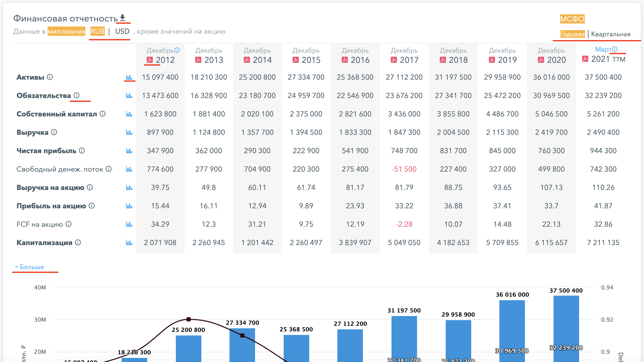644x362 pixels.
Task: Open the PDF report for 2020
Action: pyautogui.click(x=541, y=60)
